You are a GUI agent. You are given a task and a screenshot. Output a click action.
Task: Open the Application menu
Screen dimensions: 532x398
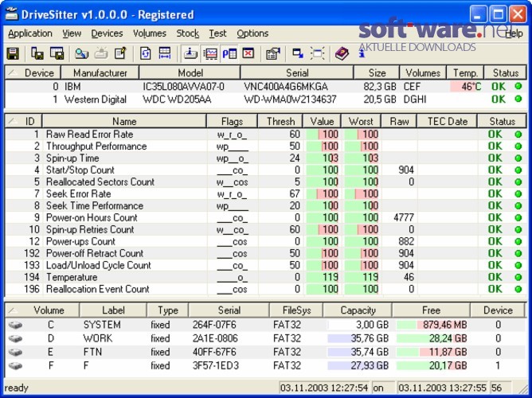coord(30,33)
